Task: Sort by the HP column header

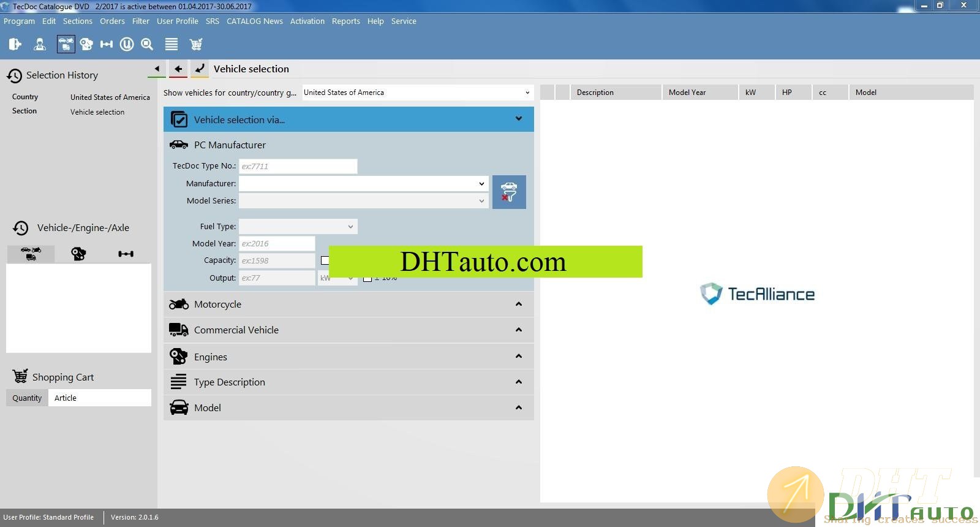Action: (x=793, y=93)
